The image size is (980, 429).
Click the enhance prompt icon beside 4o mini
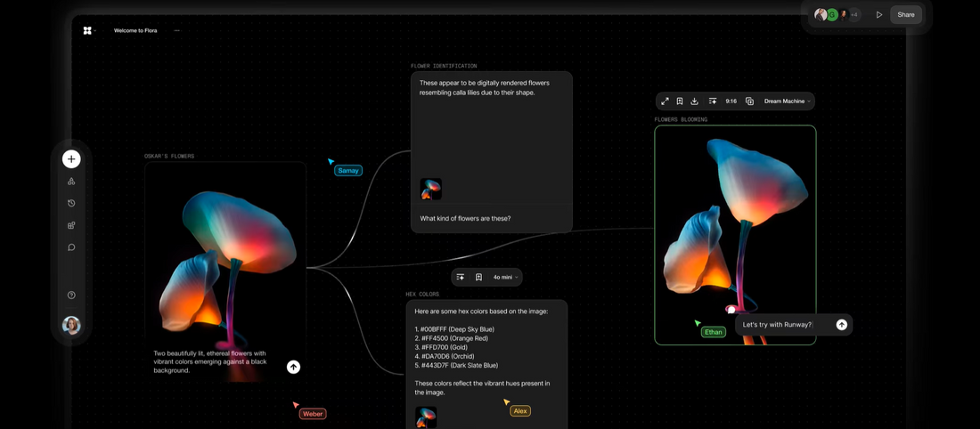(x=461, y=278)
